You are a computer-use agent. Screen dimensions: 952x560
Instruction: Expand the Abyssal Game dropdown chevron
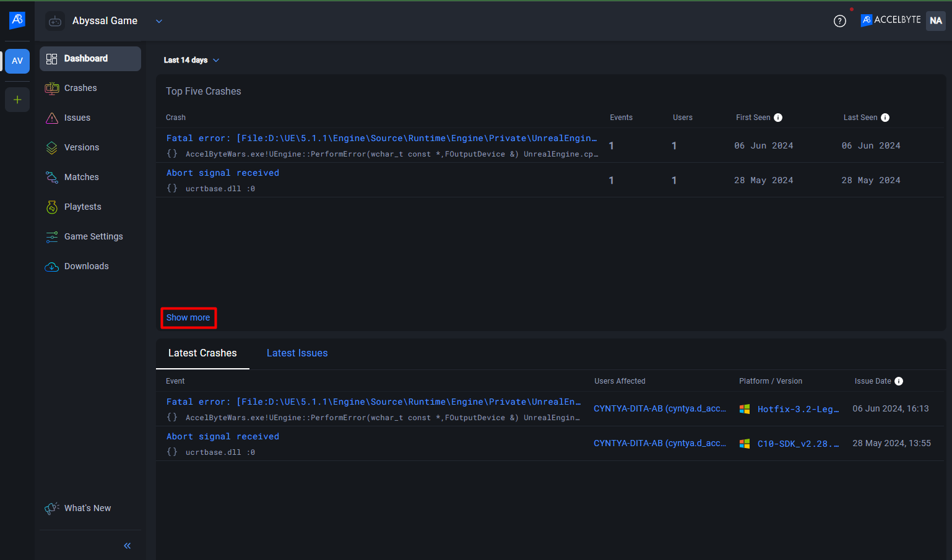point(159,21)
